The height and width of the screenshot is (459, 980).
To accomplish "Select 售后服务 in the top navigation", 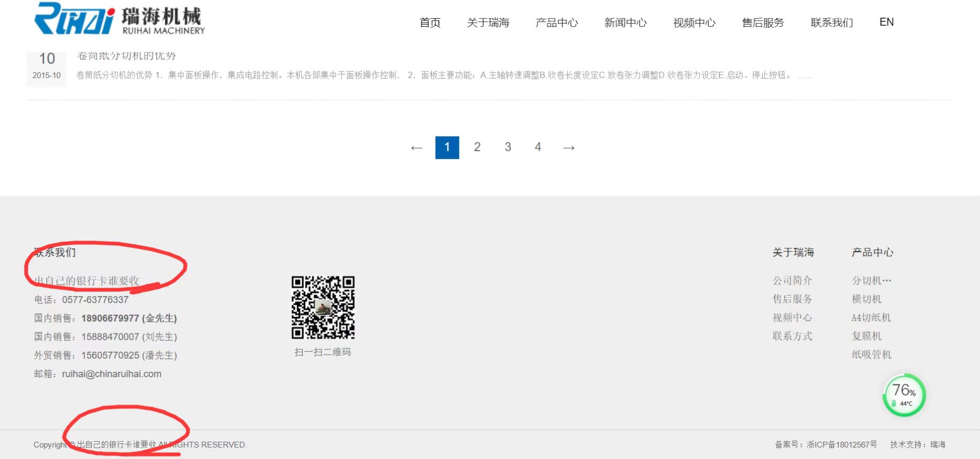I will [x=763, y=23].
